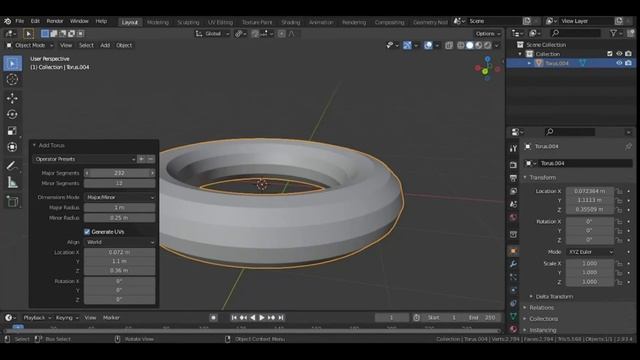640x360 pixels.
Task: Jump to the last frame
Action: click(x=281, y=318)
